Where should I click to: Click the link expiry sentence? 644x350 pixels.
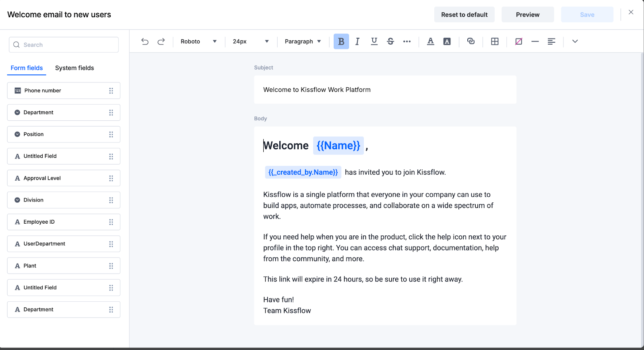pos(363,279)
